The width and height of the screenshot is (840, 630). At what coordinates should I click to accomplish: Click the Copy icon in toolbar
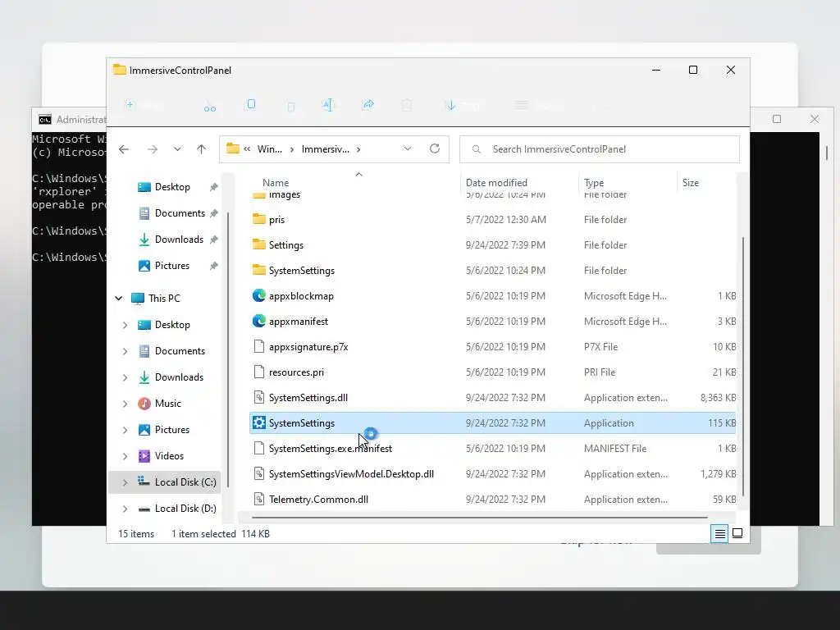point(250,105)
